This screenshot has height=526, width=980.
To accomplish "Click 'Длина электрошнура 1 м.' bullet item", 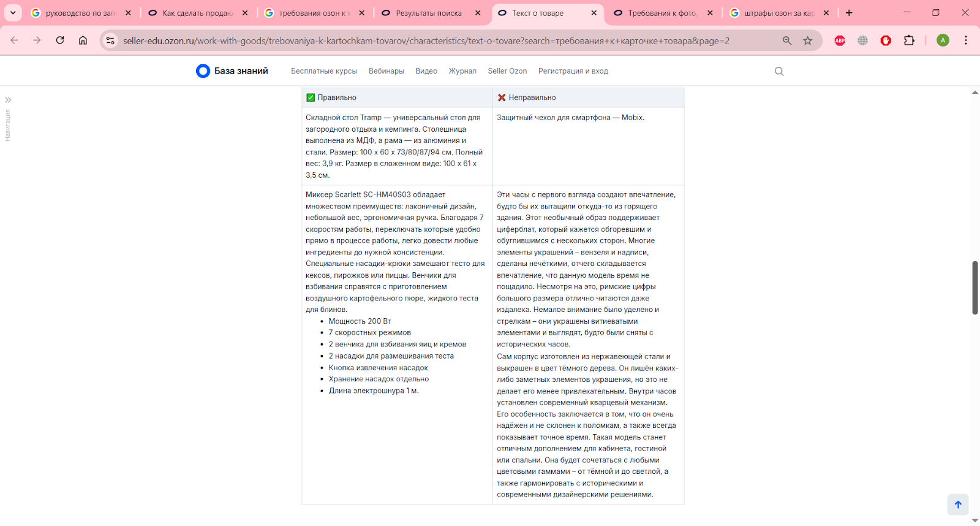I will point(374,391).
